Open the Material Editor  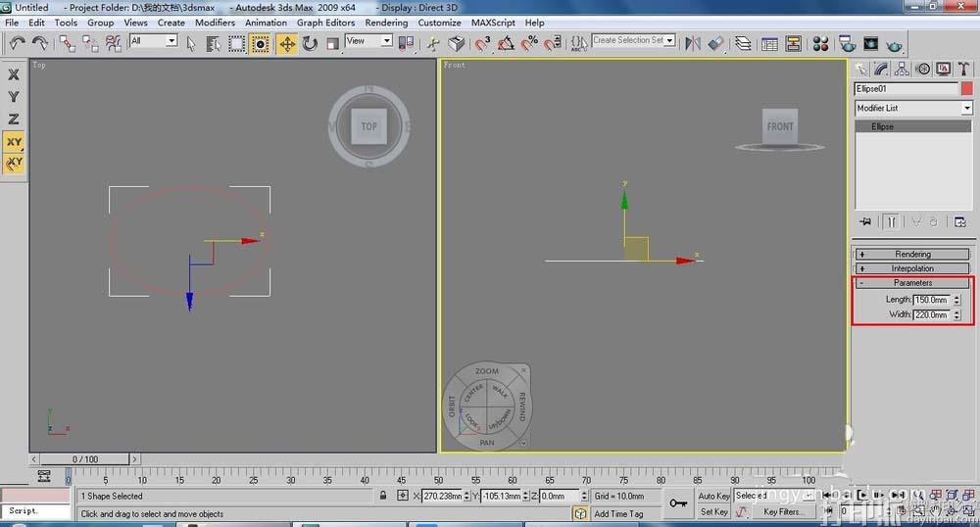[821, 43]
